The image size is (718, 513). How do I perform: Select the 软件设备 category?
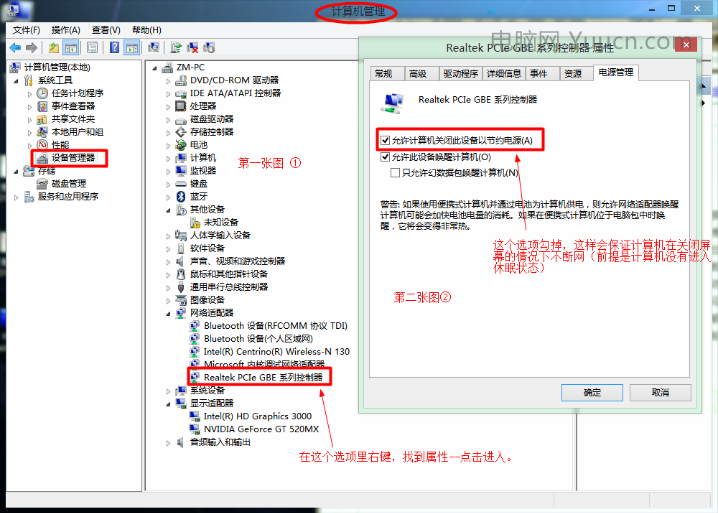[207, 248]
